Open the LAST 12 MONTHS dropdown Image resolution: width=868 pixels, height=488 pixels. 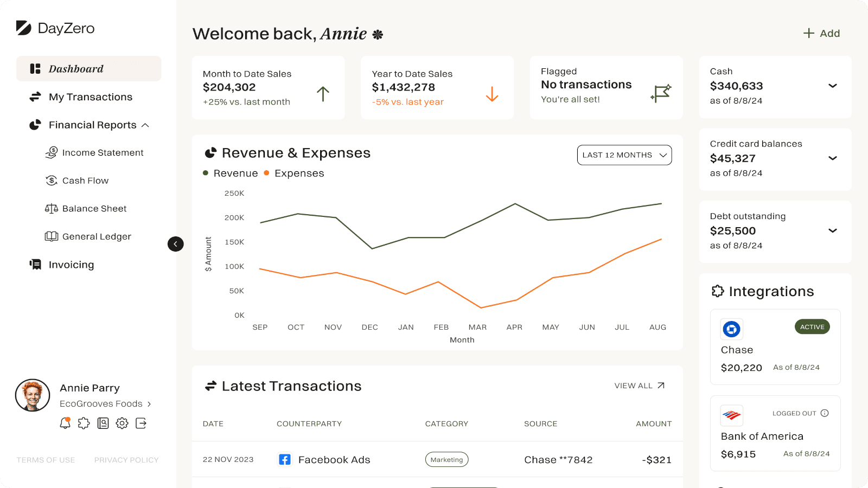coord(624,155)
